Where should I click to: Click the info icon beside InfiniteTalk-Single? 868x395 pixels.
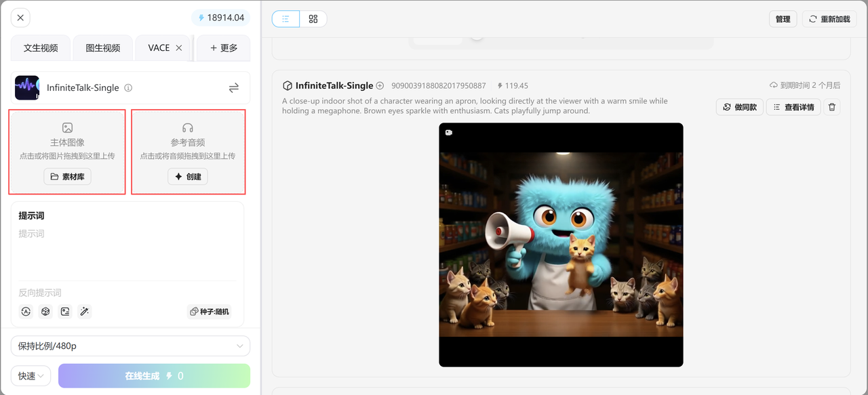pos(128,88)
